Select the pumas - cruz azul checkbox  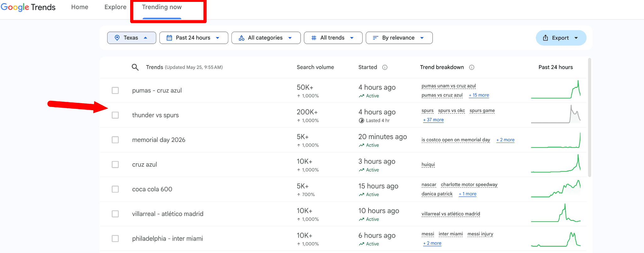(115, 91)
